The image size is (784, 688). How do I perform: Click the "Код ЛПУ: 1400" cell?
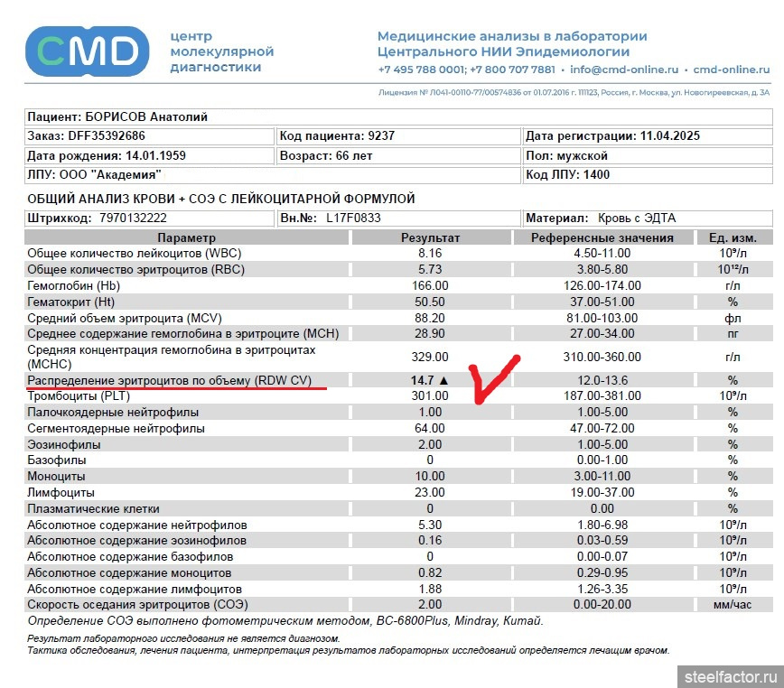pos(648,175)
